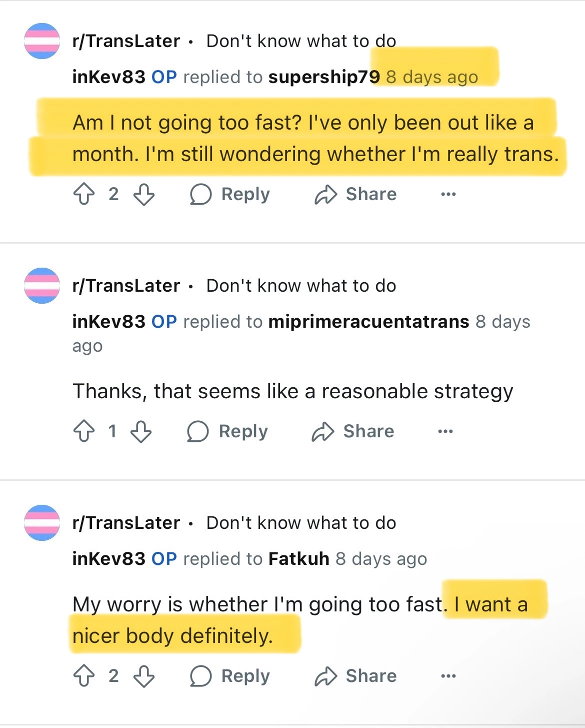Open miprimeracuentatrans user profile
This screenshot has width=585, height=728.
(368, 322)
